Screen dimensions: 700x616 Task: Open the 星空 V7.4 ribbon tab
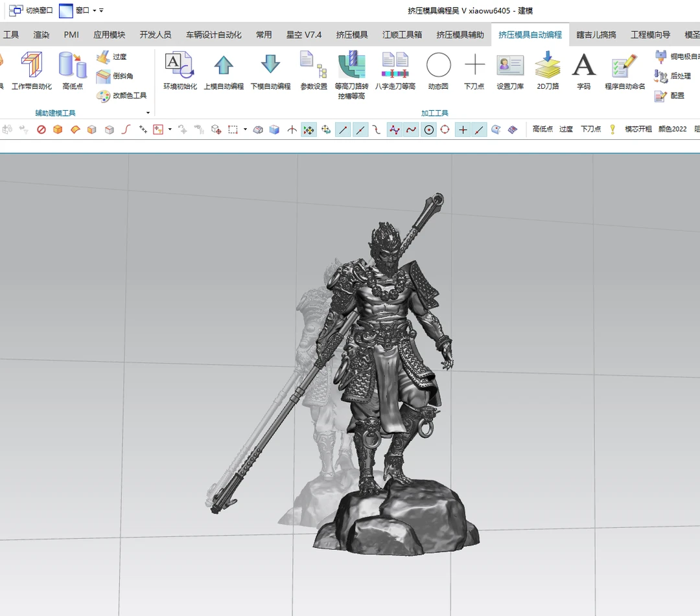click(x=304, y=35)
